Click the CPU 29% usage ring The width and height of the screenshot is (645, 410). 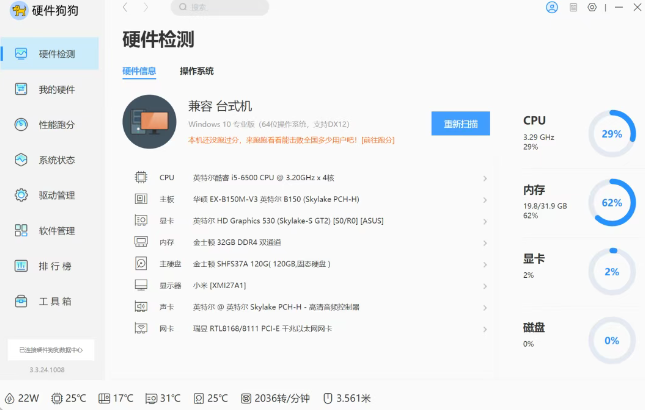tap(612, 134)
